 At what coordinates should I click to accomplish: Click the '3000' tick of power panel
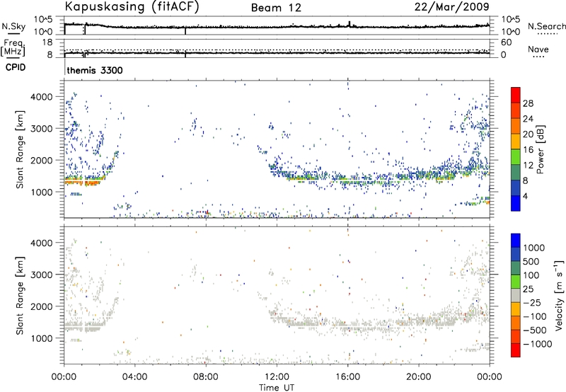(41, 129)
